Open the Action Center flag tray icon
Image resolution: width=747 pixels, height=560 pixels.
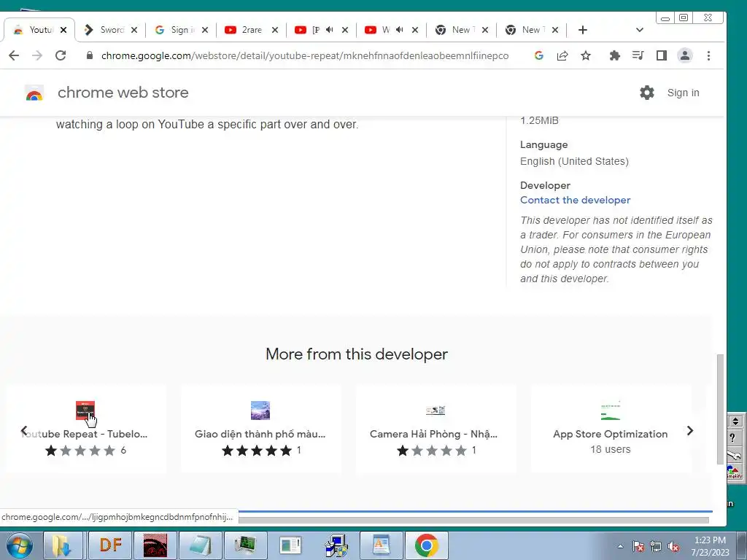tap(638, 546)
